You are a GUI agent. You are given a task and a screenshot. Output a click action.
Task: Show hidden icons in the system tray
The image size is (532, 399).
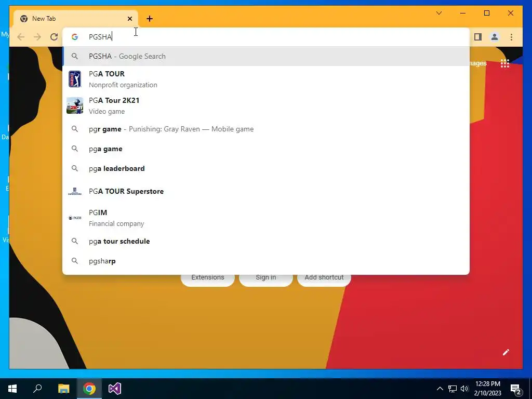(440, 389)
